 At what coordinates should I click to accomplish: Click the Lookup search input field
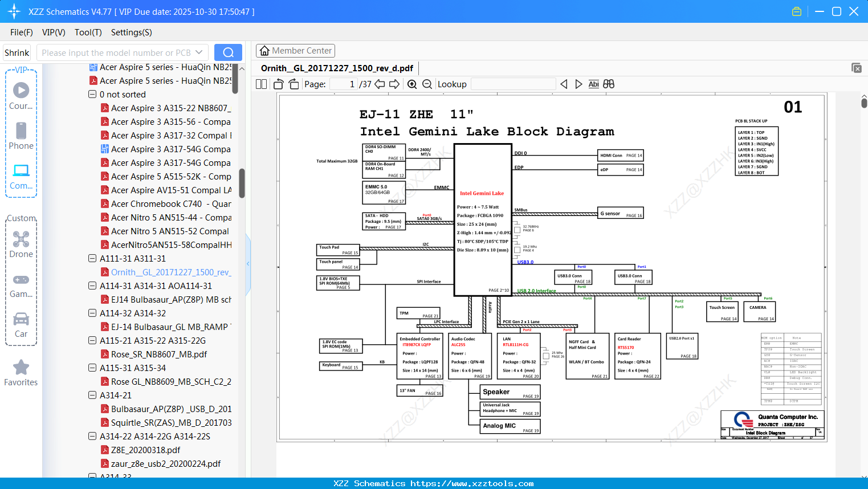(514, 84)
